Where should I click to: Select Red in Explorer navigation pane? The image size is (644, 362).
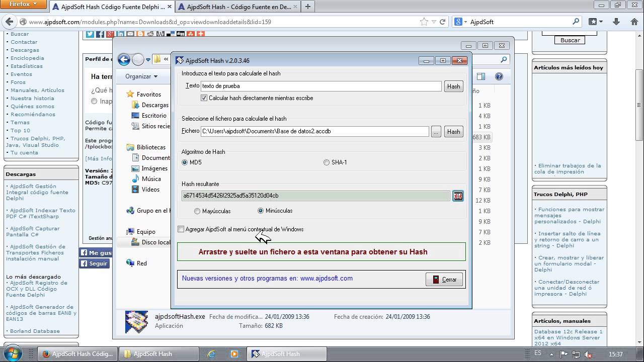click(x=141, y=263)
